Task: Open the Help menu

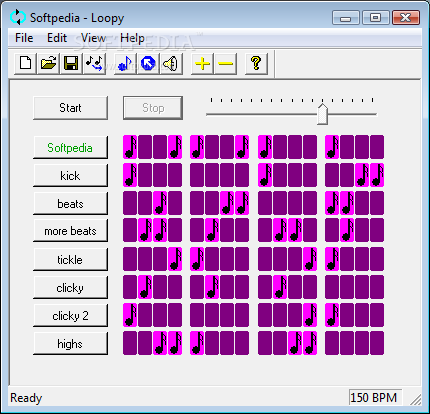Action: (132, 38)
